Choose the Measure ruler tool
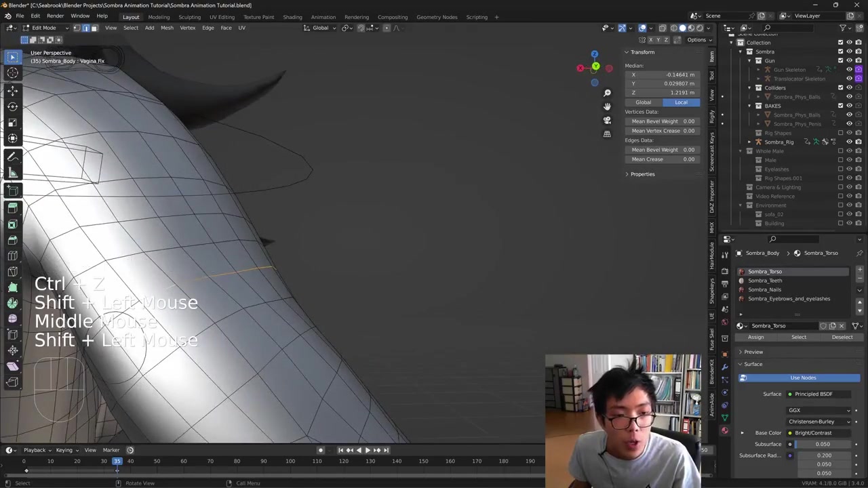This screenshot has height=488, width=868. tap(12, 173)
